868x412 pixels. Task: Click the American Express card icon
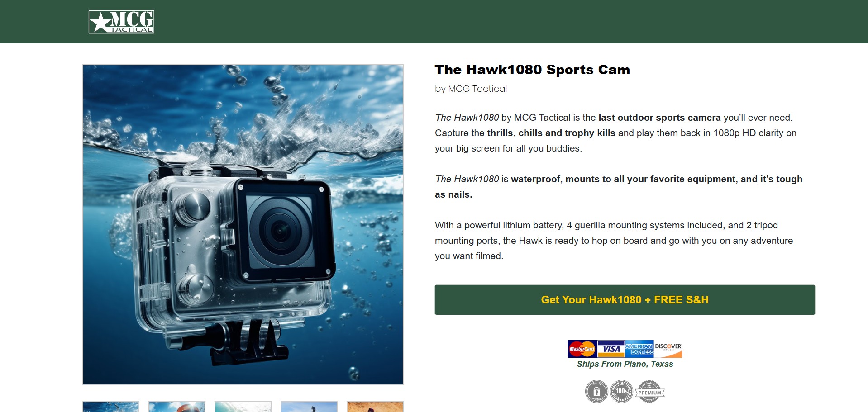click(x=639, y=349)
